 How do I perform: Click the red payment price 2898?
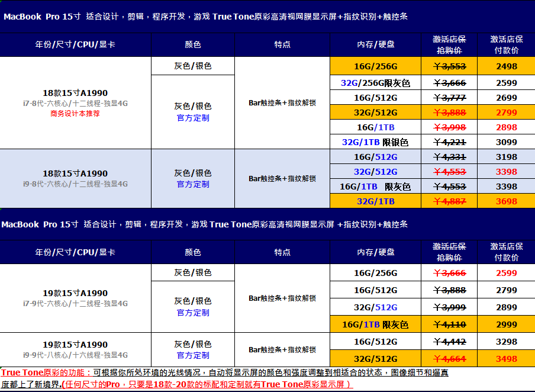tap(507, 127)
